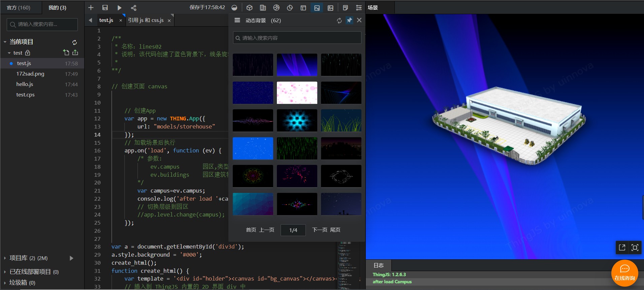644x290 pixels.
Task: Go to 下一页 next page
Action: pos(320,230)
